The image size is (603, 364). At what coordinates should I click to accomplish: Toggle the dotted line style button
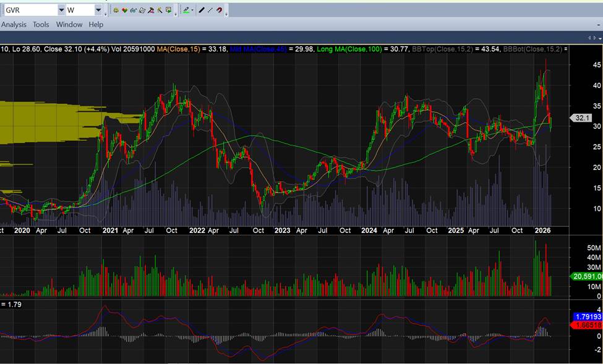(210, 11)
